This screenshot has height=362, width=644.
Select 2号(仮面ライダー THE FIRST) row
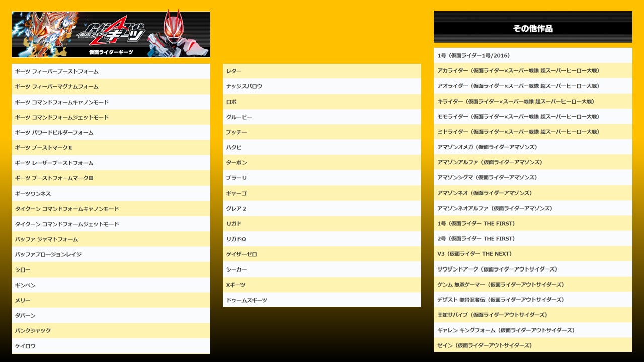(533, 238)
